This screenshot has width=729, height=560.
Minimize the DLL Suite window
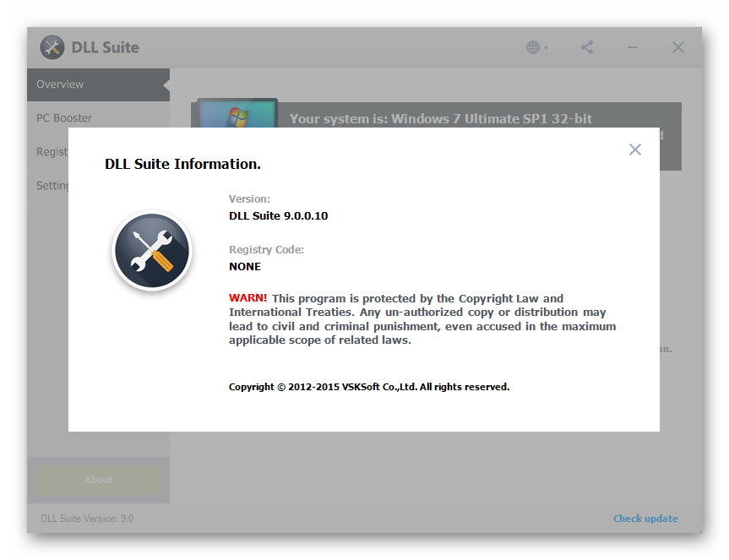pos(633,47)
